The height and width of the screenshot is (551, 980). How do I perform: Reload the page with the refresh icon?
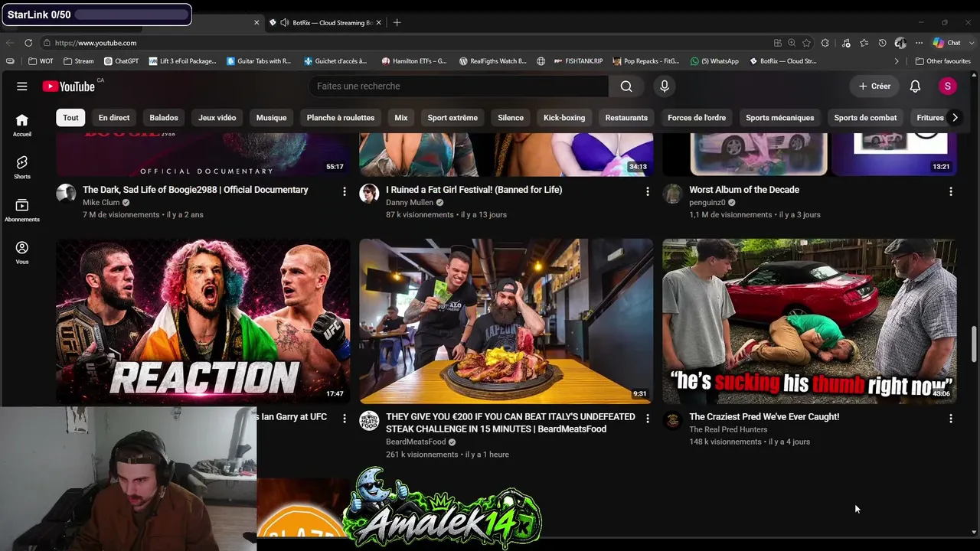click(28, 43)
